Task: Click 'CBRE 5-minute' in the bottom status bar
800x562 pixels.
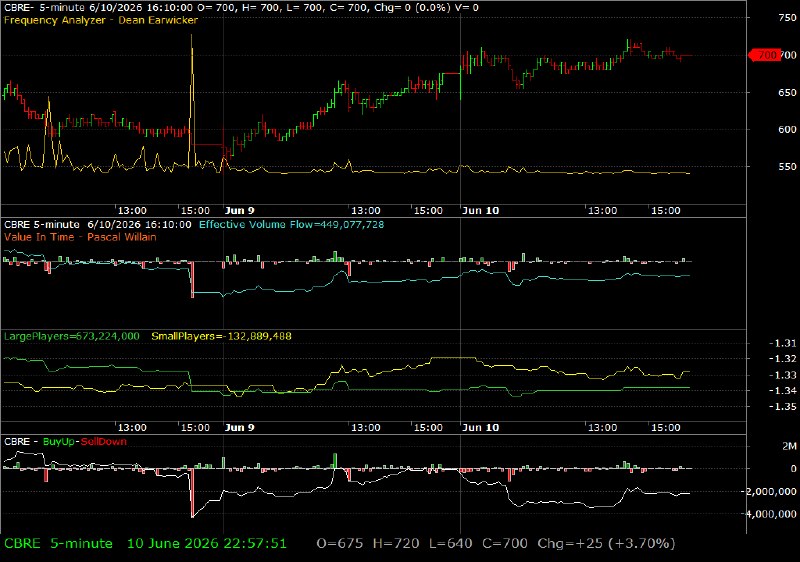Action: 58,544
